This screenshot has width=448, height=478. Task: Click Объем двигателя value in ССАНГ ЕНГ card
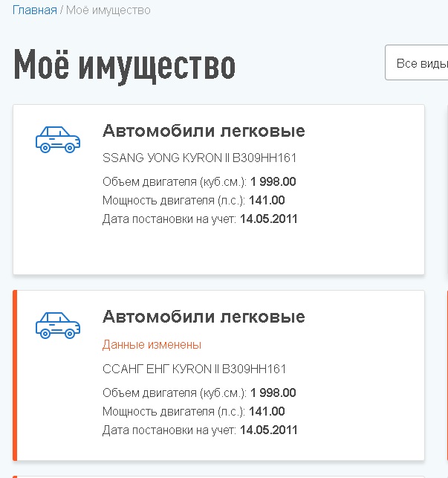[x=273, y=393]
